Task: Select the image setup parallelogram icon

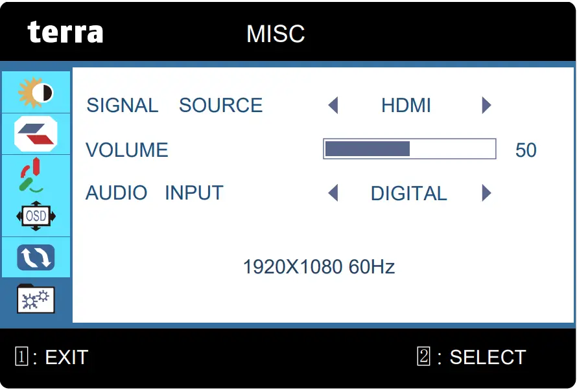Action: (x=36, y=133)
